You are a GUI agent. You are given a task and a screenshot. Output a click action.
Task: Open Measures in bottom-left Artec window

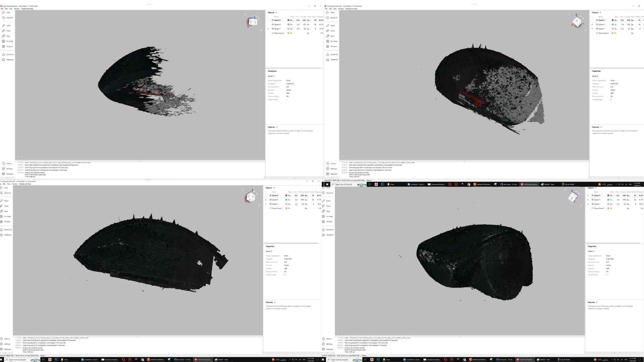pyautogui.click(x=6, y=235)
